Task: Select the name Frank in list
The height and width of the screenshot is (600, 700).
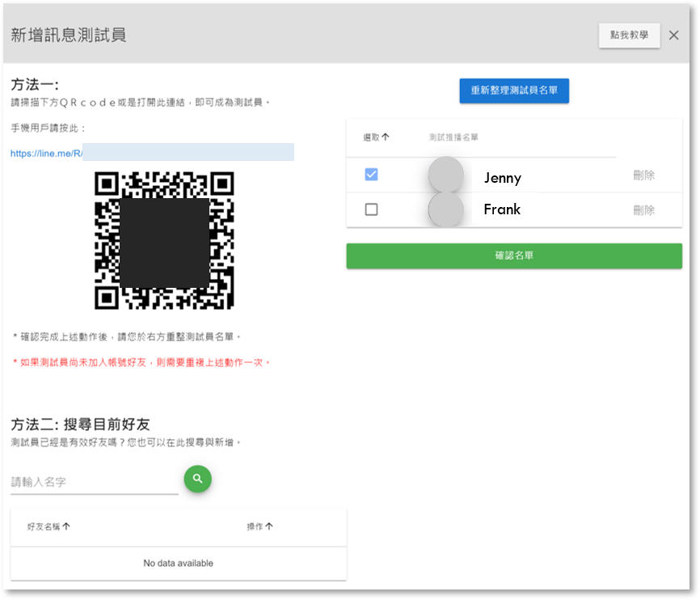Action: click(502, 209)
